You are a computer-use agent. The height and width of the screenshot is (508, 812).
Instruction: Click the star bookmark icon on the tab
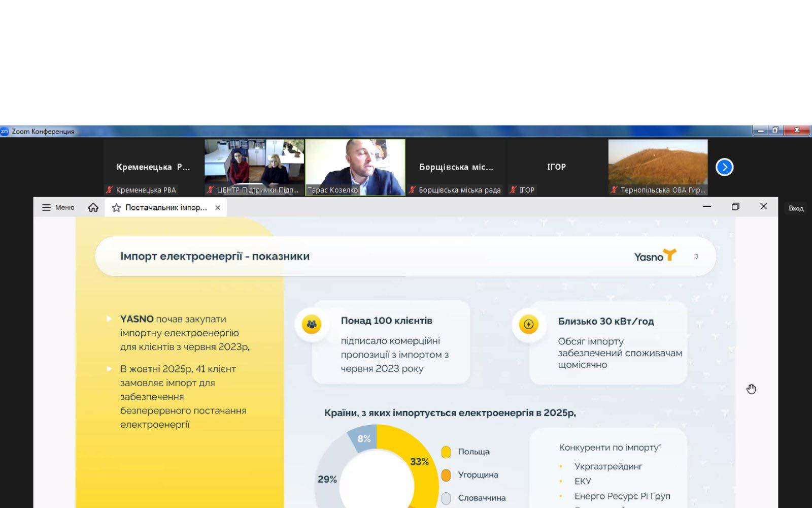116,208
